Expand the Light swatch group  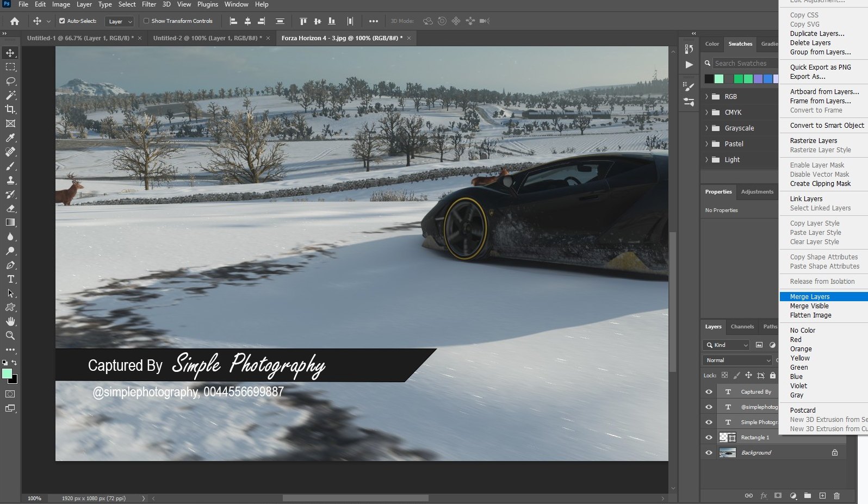tap(707, 159)
